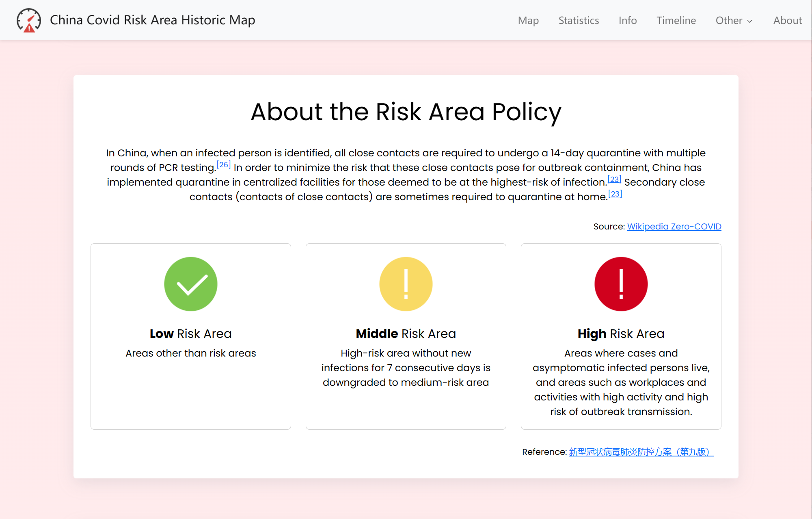The width and height of the screenshot is (812, 519).
Task: Click 'downgraded to medium-risk area' description
Action: (x=406, y=383)
